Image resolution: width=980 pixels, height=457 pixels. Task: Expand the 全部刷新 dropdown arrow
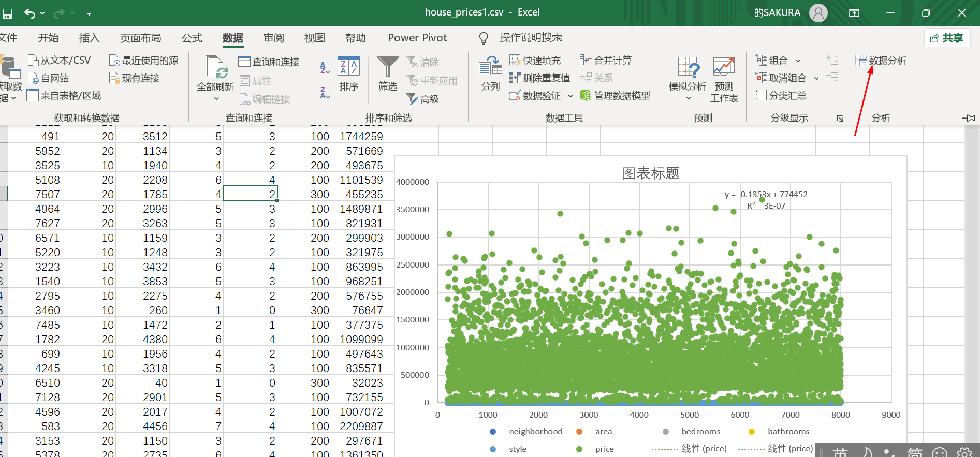[x=216, y=98]
